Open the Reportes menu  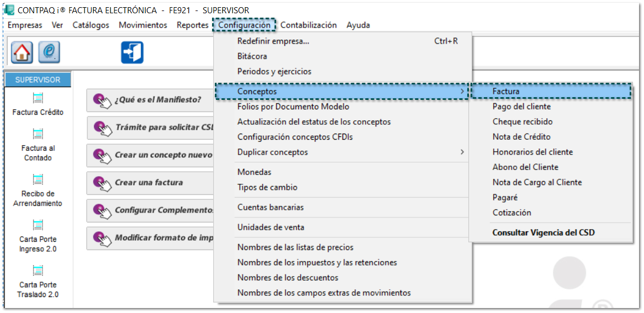(x=193, y=25)
